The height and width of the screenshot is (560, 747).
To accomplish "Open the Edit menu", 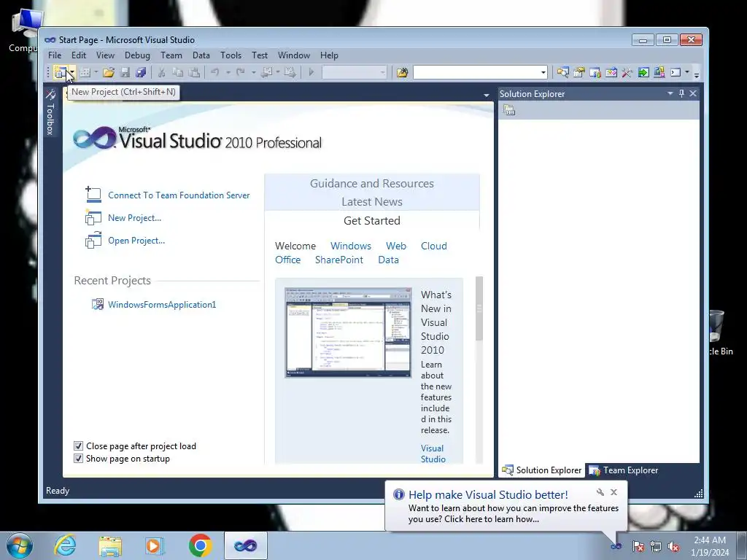I will click(x=79, y=55).
